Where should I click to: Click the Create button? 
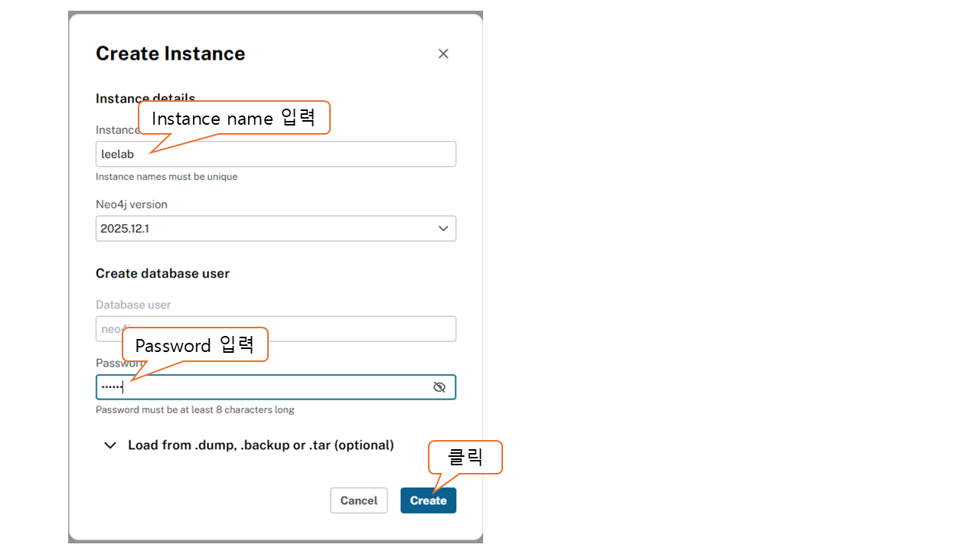[428, 500]
